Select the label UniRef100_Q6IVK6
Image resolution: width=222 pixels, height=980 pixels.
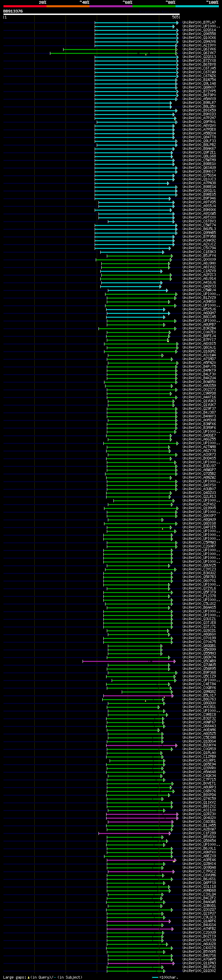pos(199,49)
